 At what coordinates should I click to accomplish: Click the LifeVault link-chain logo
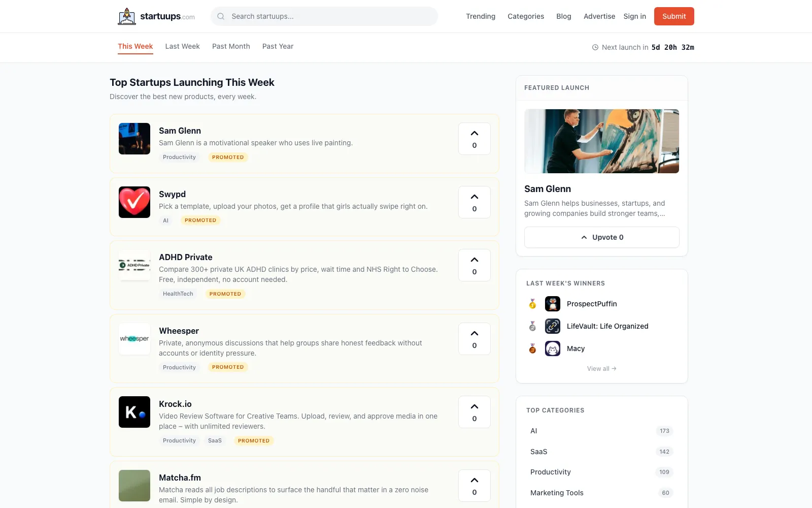553,326
